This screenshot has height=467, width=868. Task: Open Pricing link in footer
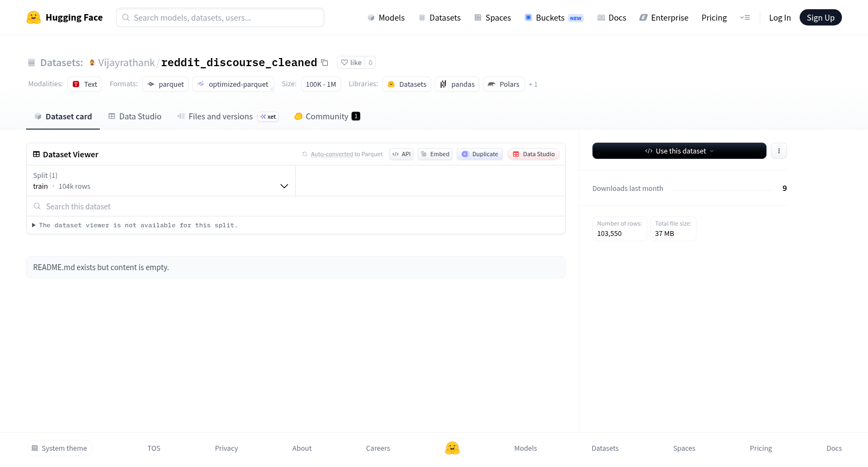(x=761, y=448)
